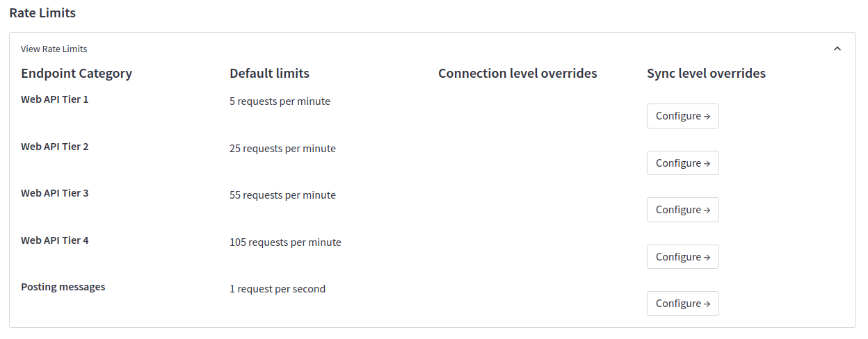
Task: Click the 5 requests per minute value
Action: (x=280, y=101)
